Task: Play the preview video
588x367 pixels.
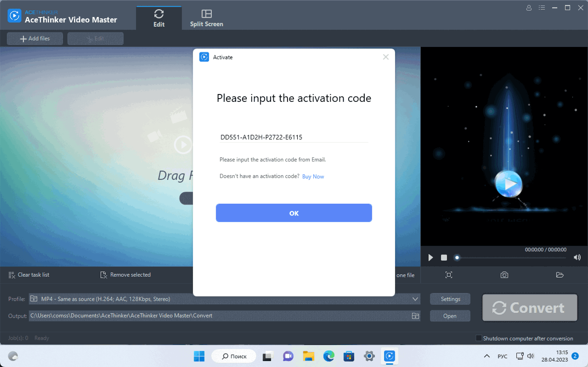Action: point(430,257)
